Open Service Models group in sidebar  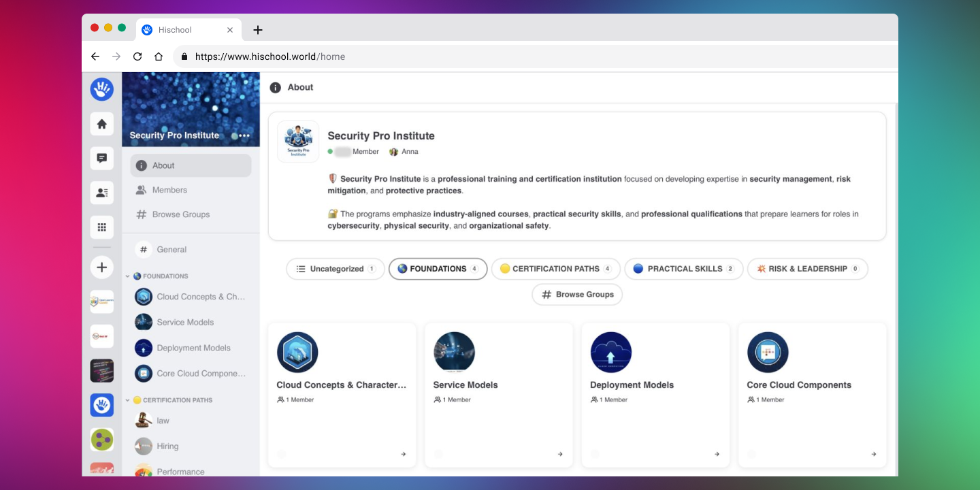coord(191,323)
